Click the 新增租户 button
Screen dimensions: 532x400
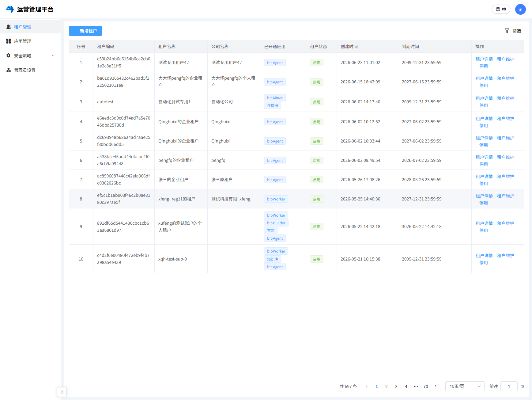[85, 31]
